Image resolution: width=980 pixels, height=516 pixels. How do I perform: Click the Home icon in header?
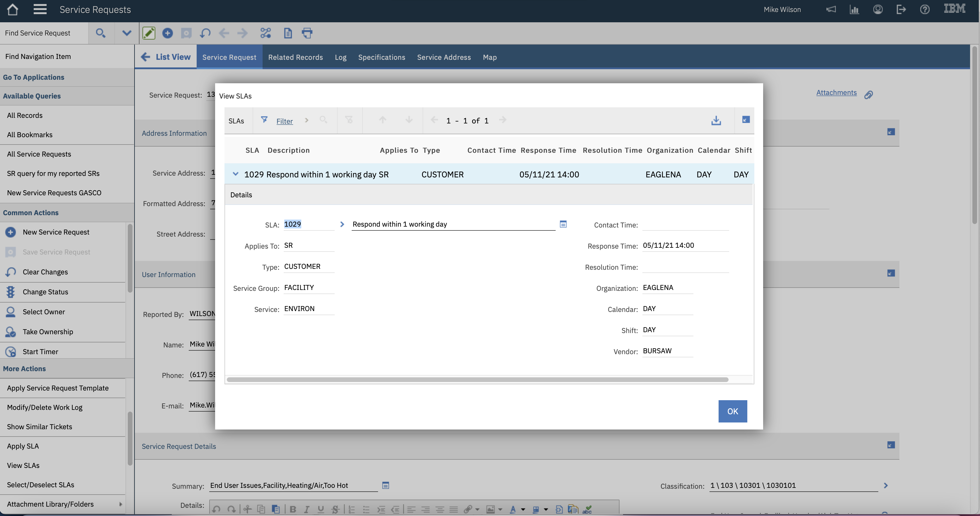click(13, 9)
